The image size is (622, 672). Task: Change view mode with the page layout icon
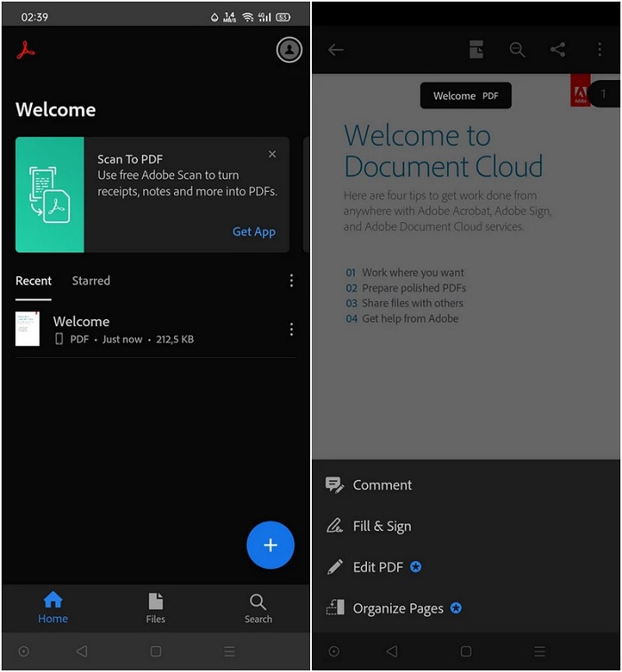click(x=476, y=49)
